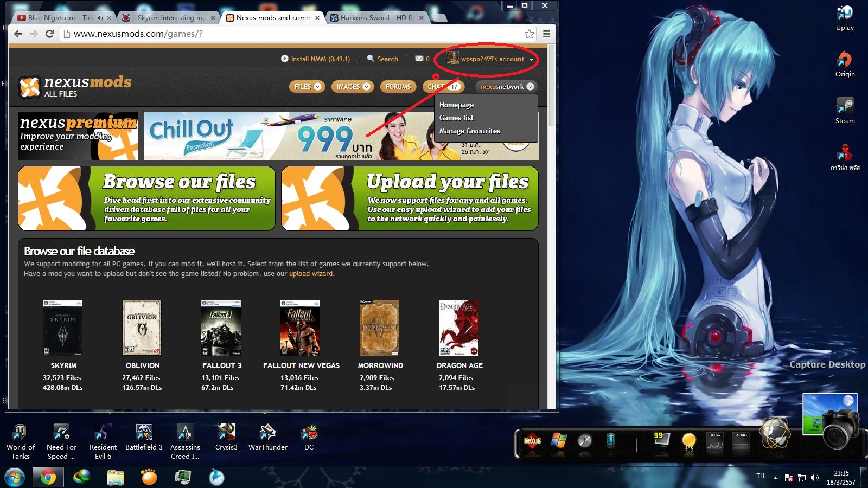
Task: Select the Crysis3 desktop shortcut
Action: tap(226, 438)
